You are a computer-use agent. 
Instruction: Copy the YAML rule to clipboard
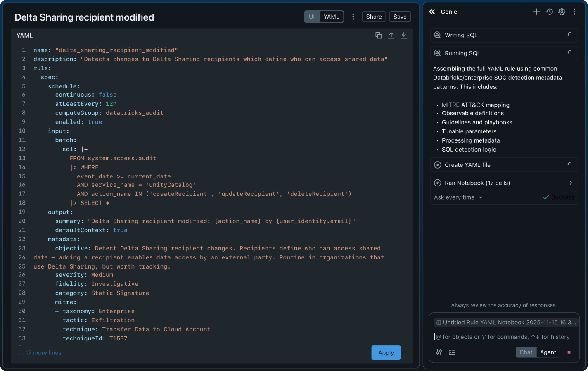click(x=378, y=36)
